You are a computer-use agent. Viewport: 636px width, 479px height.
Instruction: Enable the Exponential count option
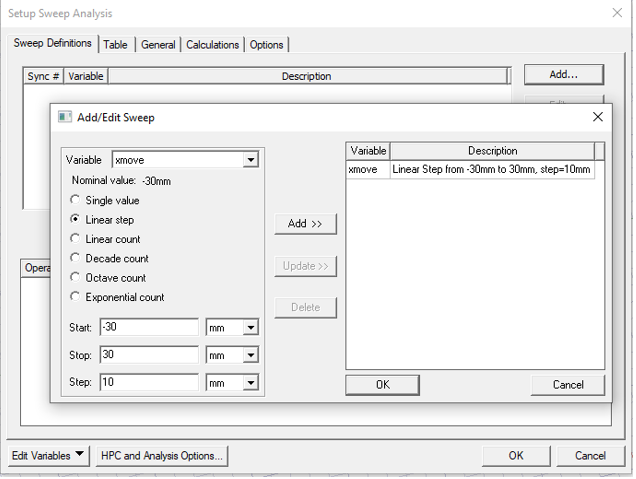(76, 297)
